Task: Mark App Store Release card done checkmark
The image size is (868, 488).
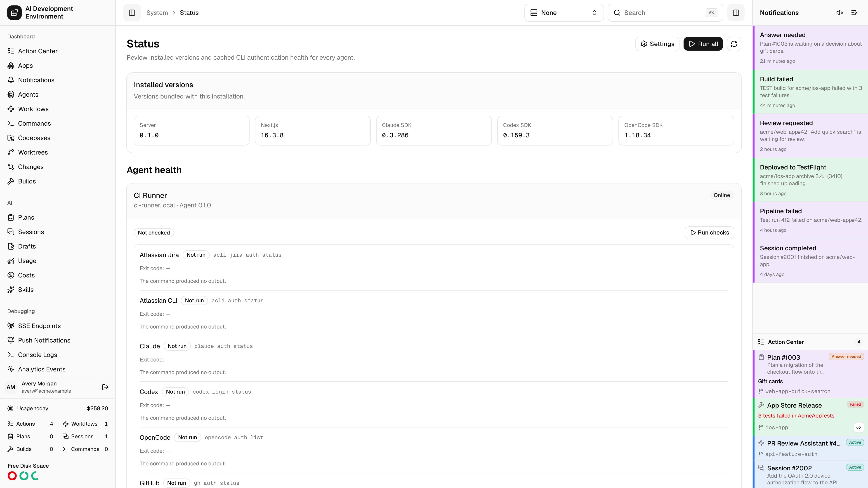Action: click(x=859, y=427)
